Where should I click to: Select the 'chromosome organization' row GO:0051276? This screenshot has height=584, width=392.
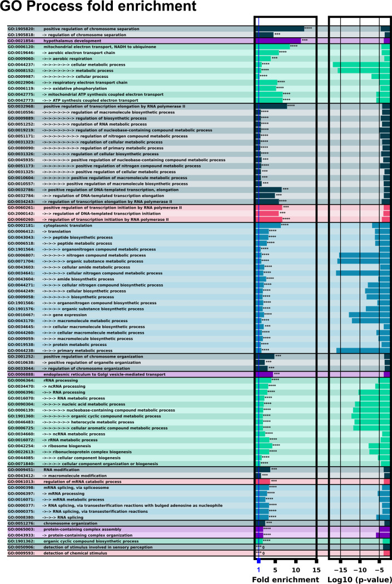(x=199, y=523)
